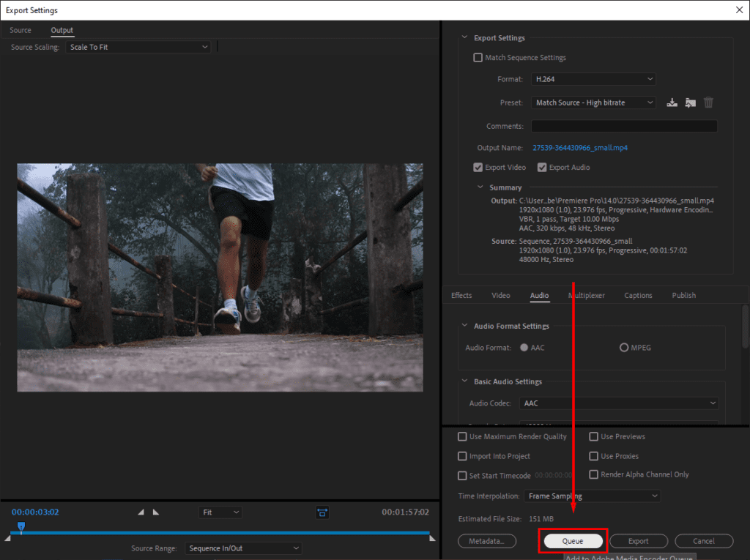Click the blue playhead marker on the timeline

(21, 526)
